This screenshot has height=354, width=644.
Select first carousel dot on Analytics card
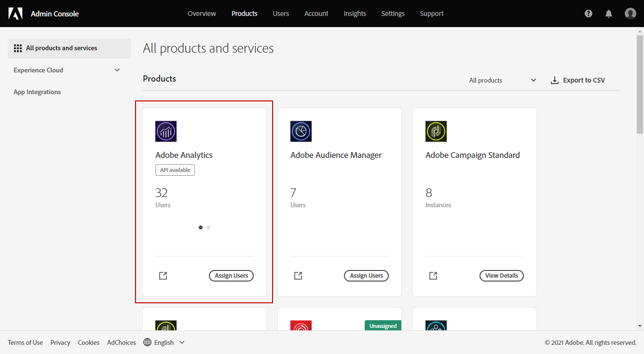(201, 227)
